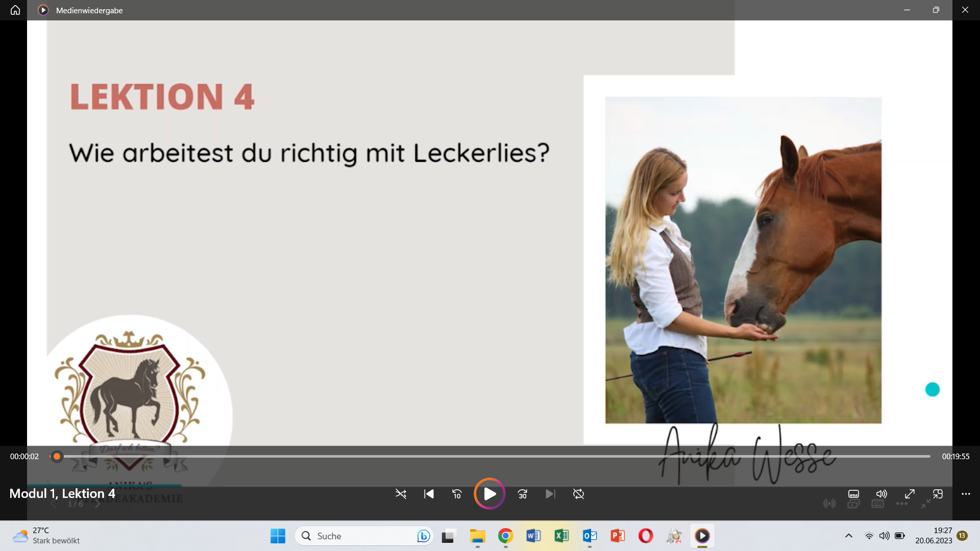Open Bing chat icon in search box
Viewport: 980px width, 551px height.
423,536
